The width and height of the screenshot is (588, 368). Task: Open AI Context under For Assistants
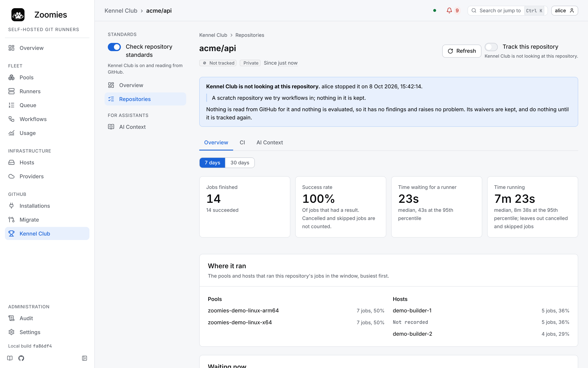(145, 127)
